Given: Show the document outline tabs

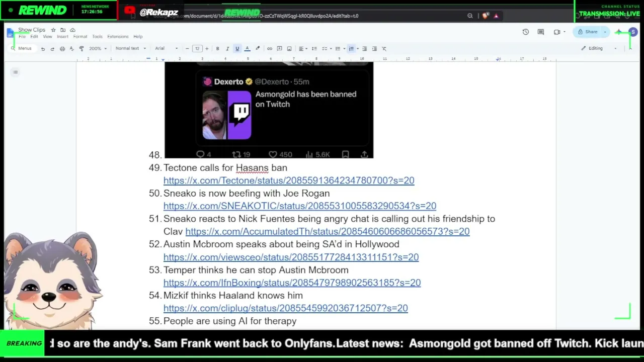Looking at the screenshot, I should point(16,72).
